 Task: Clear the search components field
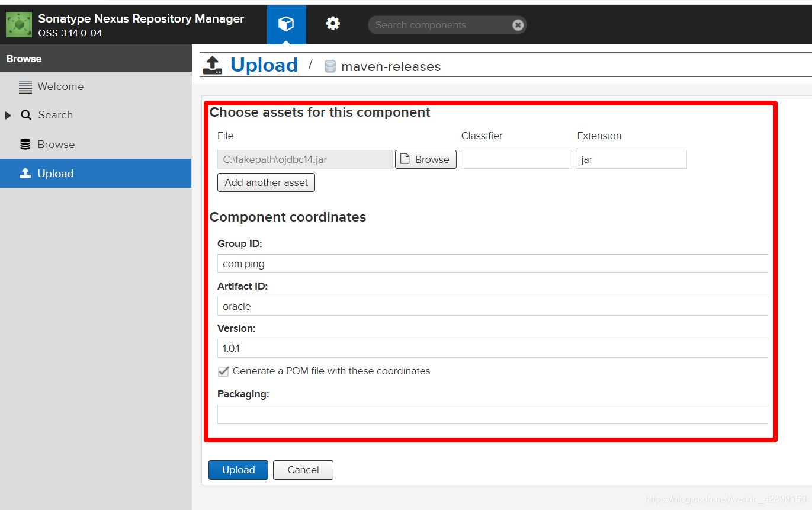point(518,25)
